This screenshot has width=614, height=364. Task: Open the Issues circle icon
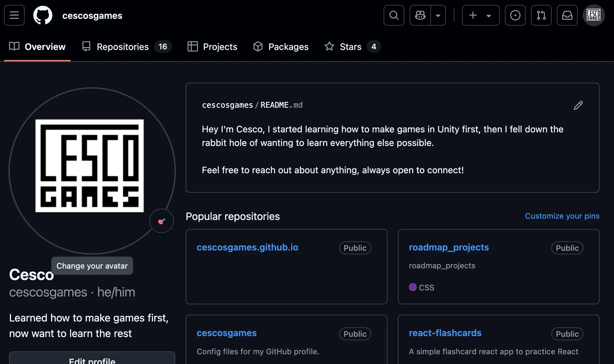pos(515,15)
